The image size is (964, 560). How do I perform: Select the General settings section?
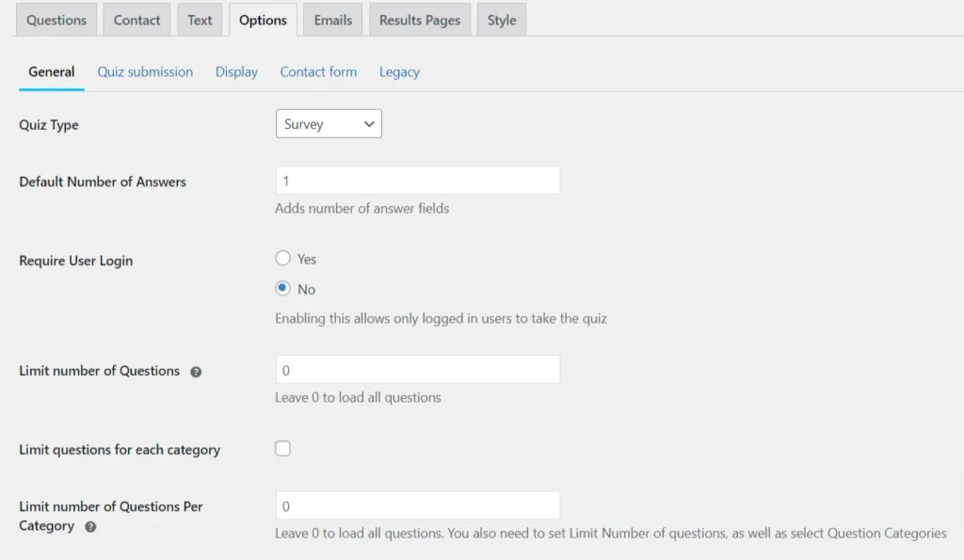[51, 72]
